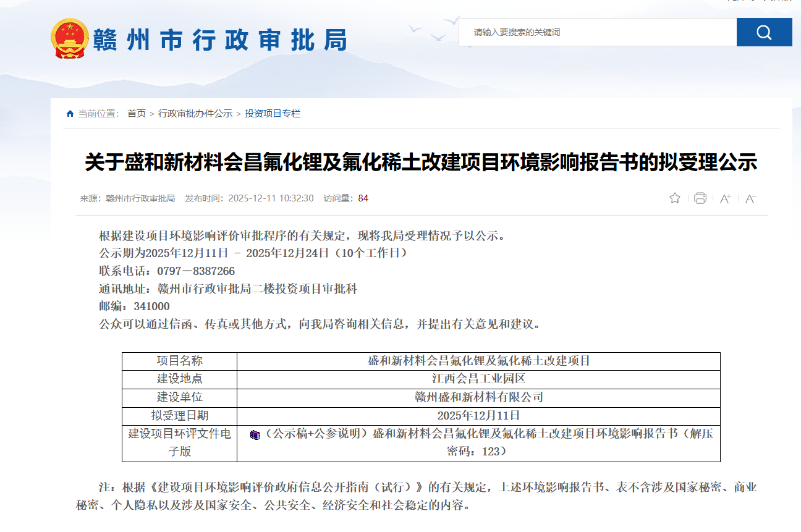Screen dimensions: 801x532
Task: Click the 江西会昌工业园区 table cell
Action: [x=478, y=379]
